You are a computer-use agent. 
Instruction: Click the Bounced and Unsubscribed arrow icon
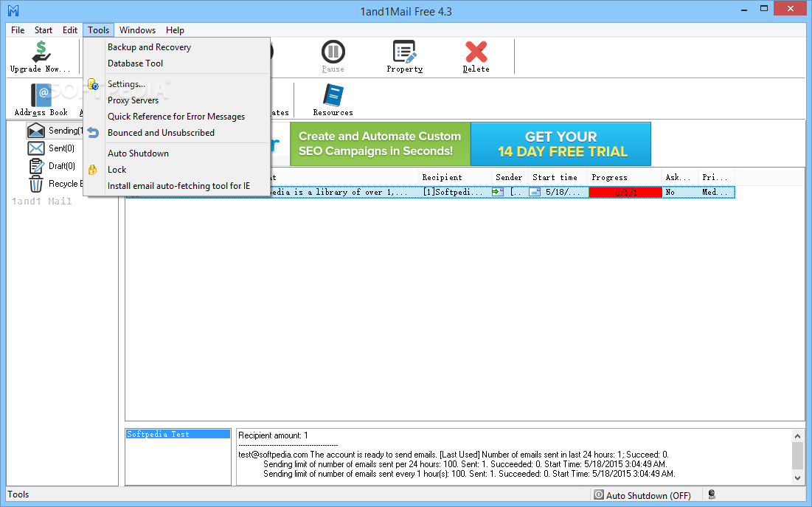(93, 133)
